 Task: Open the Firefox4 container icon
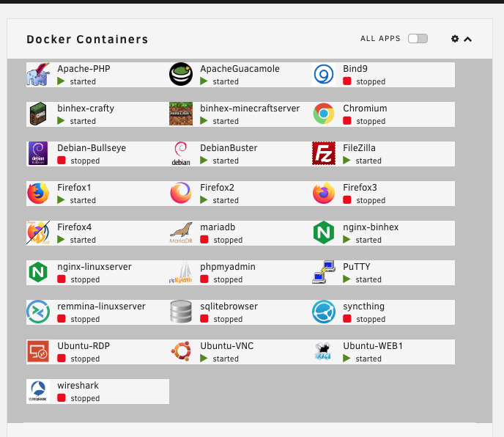coord(38,232)
